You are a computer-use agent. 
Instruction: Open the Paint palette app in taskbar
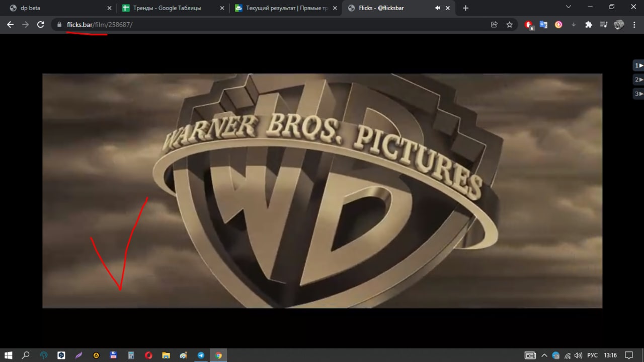click(x=183, y=355)
